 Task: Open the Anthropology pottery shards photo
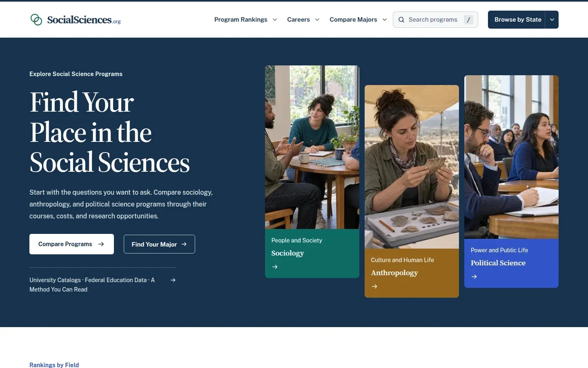pos(412,167)
